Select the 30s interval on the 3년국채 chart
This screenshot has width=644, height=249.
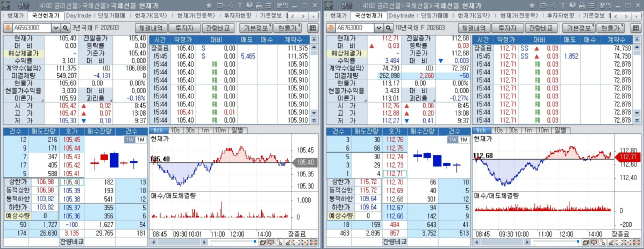pos(190,130)
